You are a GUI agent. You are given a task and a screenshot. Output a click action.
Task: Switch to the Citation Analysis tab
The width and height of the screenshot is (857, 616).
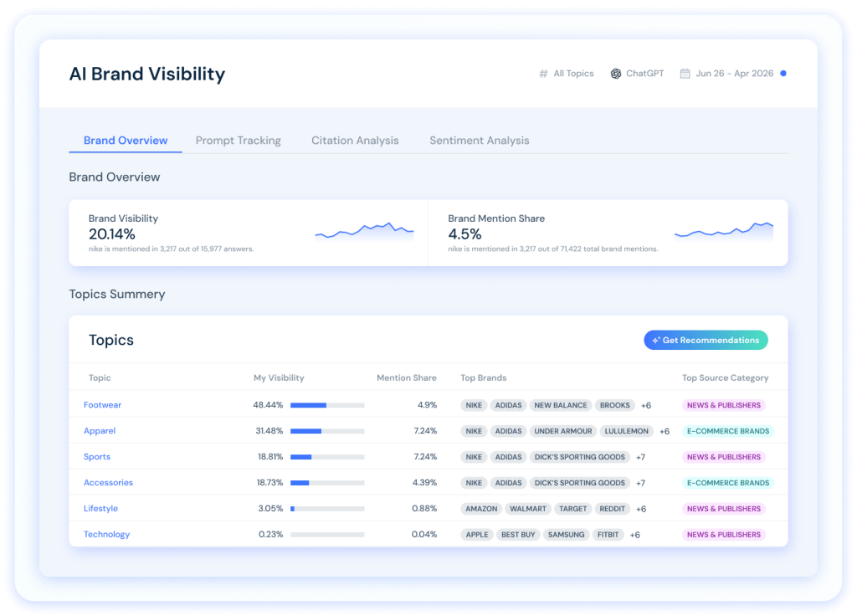355,141
